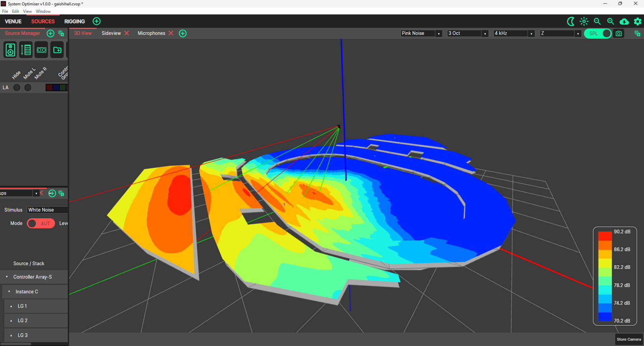Select the dark red color swatch
Image resolution: width=644 pixels, height=346 pixels.
point(49,88)
